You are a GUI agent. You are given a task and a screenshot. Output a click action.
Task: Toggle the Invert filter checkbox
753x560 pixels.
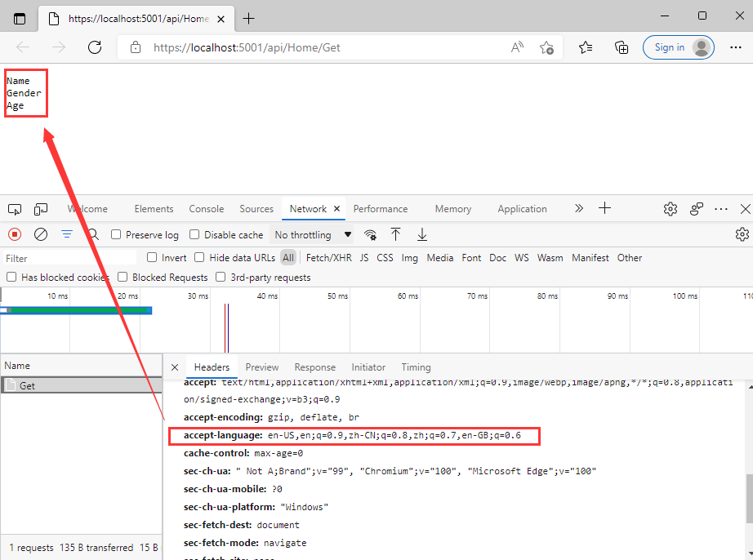pos(153,256)
